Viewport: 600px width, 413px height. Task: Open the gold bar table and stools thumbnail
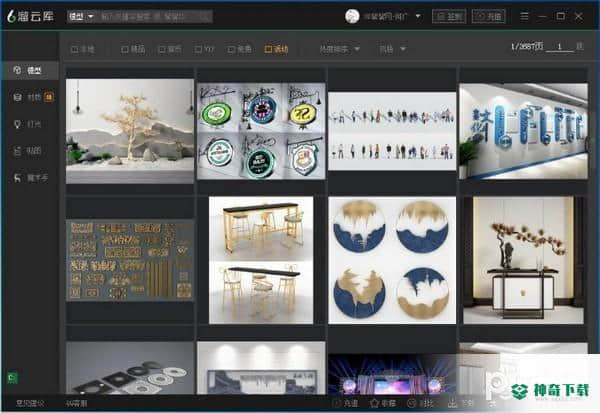tap(261, 260)
